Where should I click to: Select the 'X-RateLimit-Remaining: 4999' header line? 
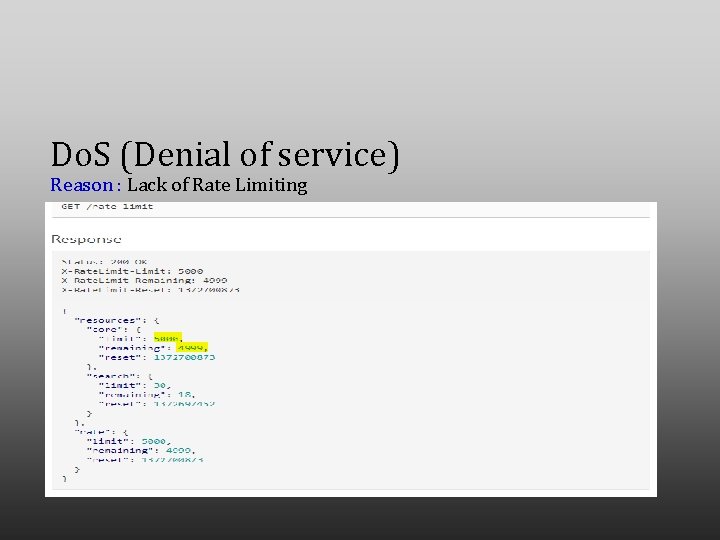tap(144, 280)
